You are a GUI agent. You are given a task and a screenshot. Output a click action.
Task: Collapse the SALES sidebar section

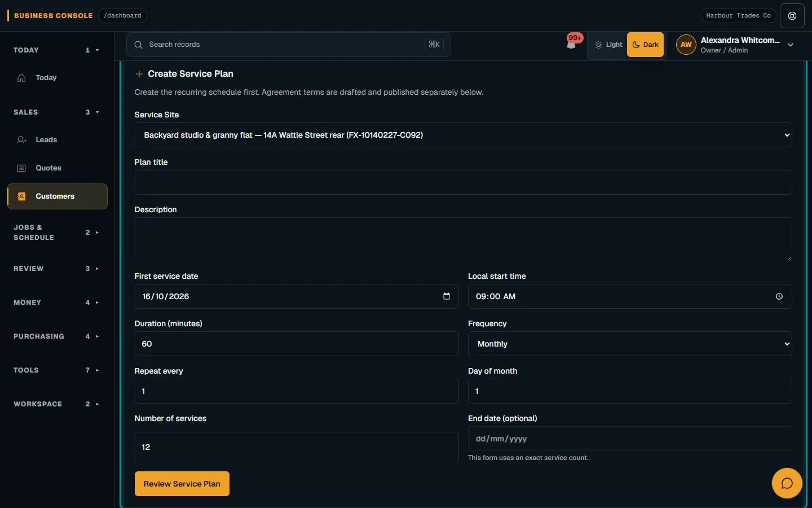56,112
